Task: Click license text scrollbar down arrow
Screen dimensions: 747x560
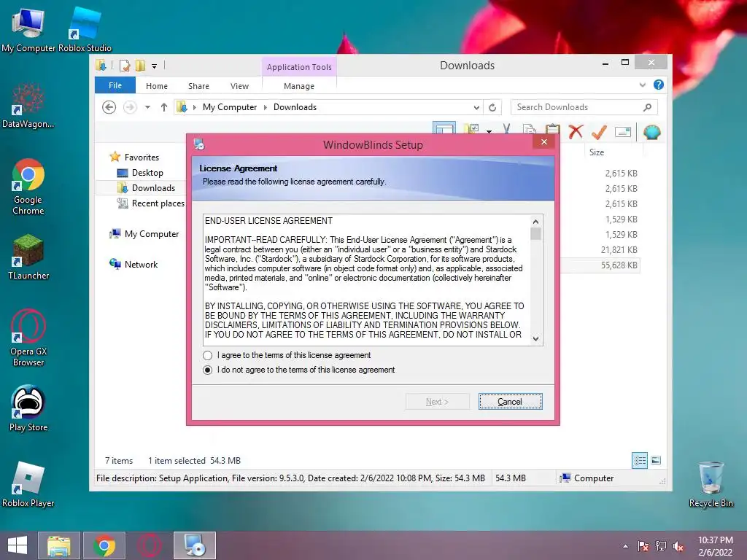Action: click(x=536, y=339)
